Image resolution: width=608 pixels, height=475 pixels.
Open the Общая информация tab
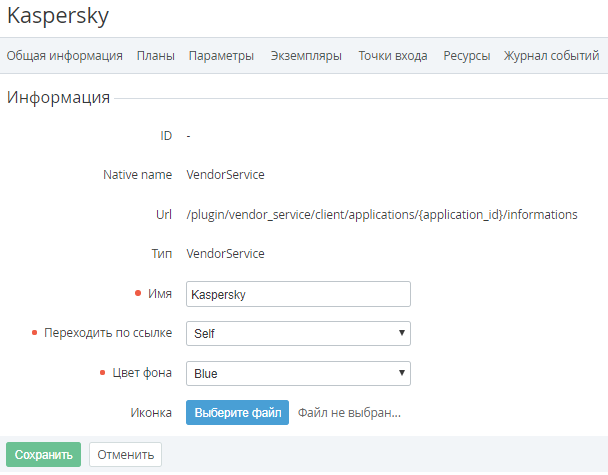(x=64, y=56)
